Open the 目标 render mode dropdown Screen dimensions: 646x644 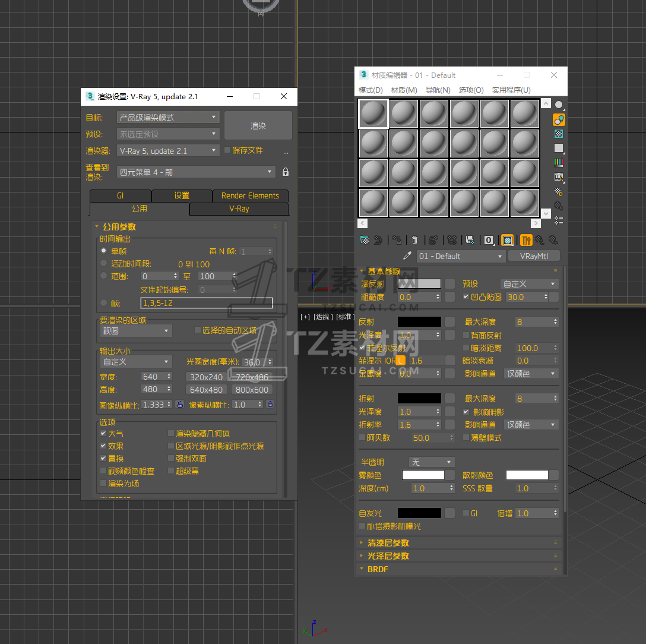[x=168, y=118]
